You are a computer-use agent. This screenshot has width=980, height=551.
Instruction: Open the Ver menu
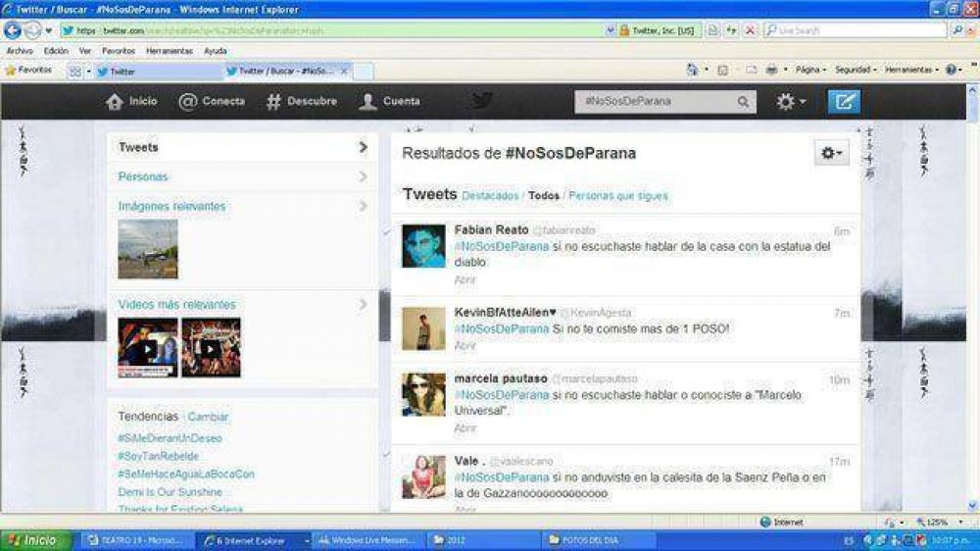(x=85, y=51)
